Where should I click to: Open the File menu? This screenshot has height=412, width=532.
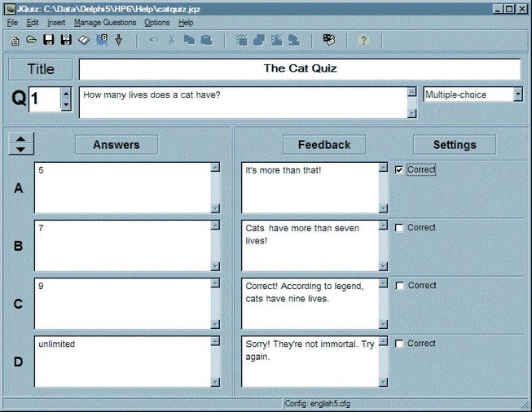pyautogui.click(x=12, y=23)
